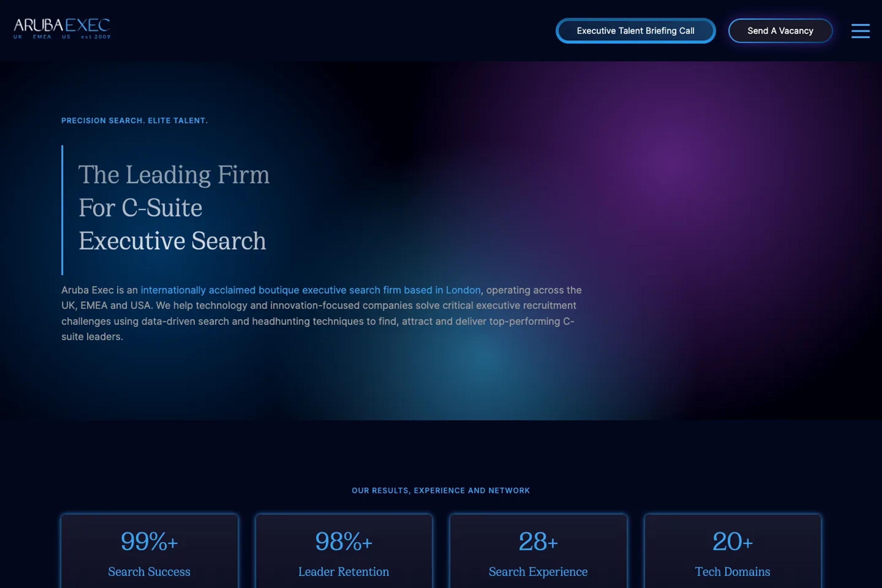Click the Send A Vacancy button
Image resolution: width=882 pixels, height=588 pixels.
[x=780, y=31]
